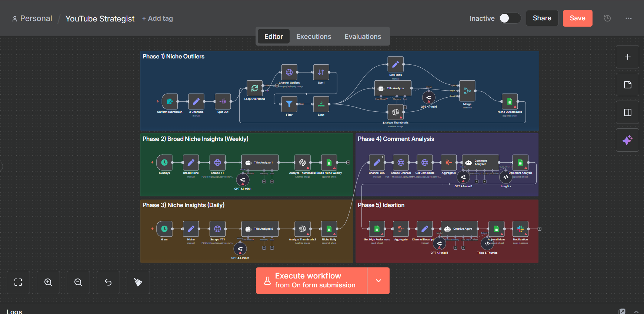Click the Save button
Image resolution: width=644 pixels, height=314 pixels.
(x=577, y=18)
